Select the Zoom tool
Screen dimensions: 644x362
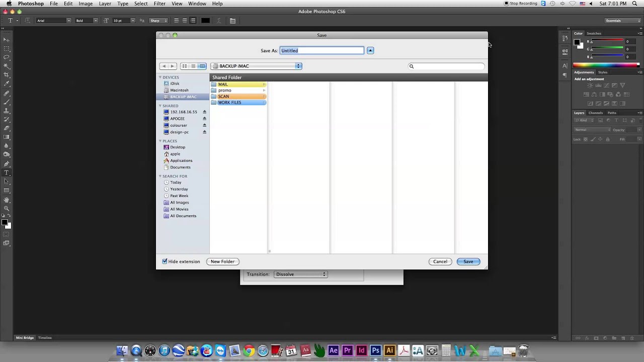[7, 208]
